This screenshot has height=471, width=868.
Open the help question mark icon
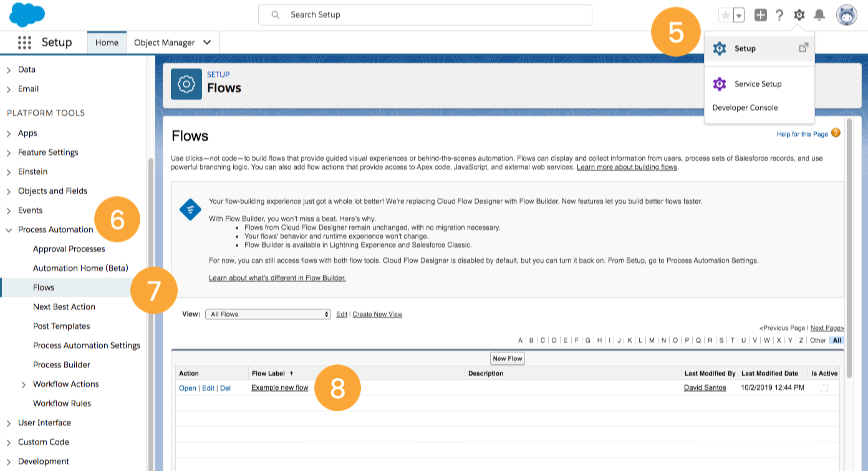click(779, 15)
